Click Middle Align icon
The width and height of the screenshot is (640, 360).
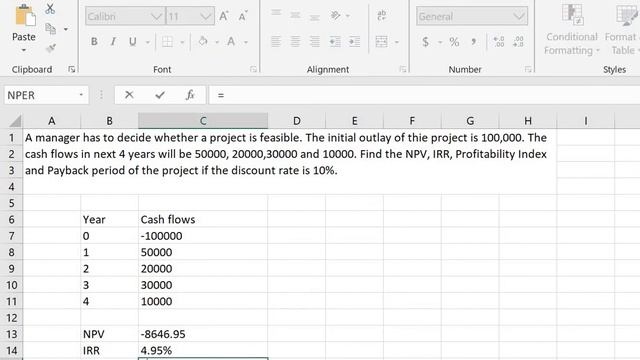295,16
